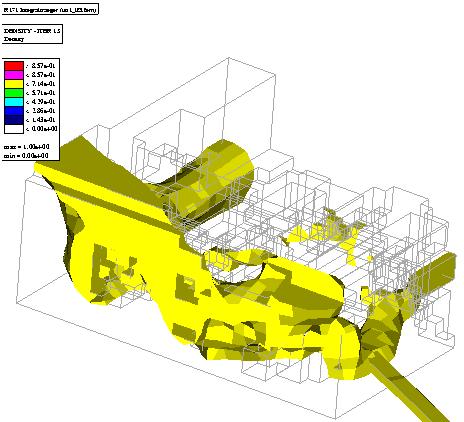The width and height of the screenshot is (464, 422).
Task: Click the white legend color swatch
Action: pyautogui.click(x=14, y=129)
